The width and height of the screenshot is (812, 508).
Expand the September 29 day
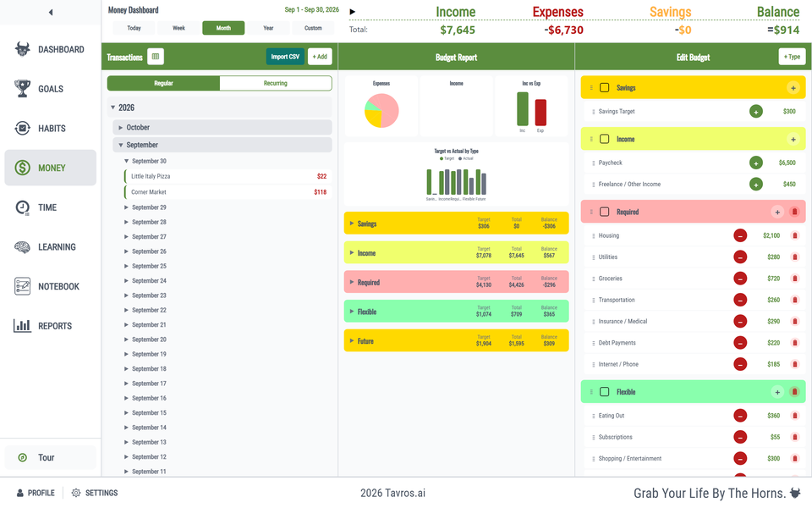126,207
